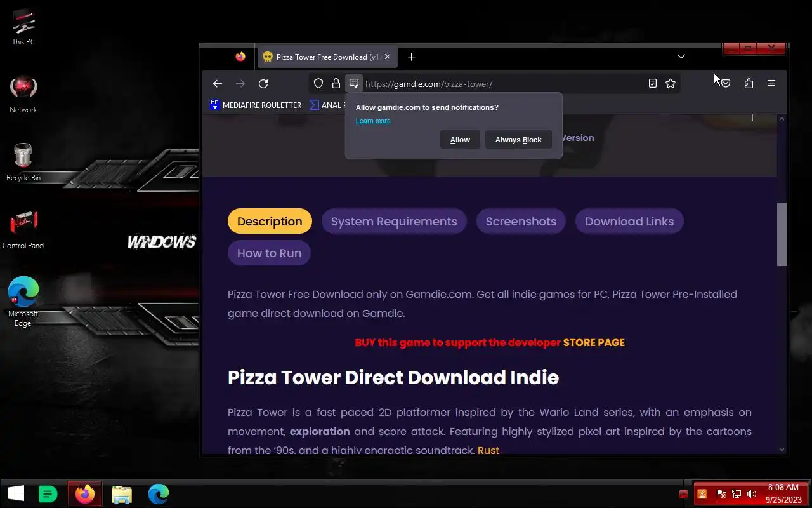Open the Pocket save icon
The image size is (812, 508).
[726, 83]
